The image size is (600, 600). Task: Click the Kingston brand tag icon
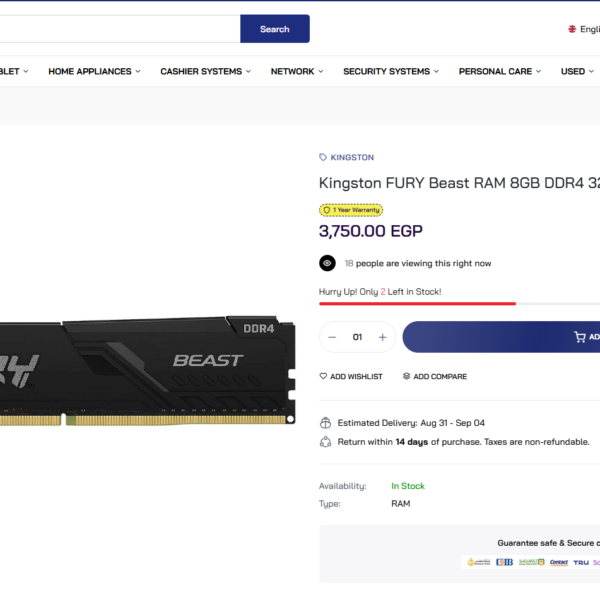(x=323, y=157)
